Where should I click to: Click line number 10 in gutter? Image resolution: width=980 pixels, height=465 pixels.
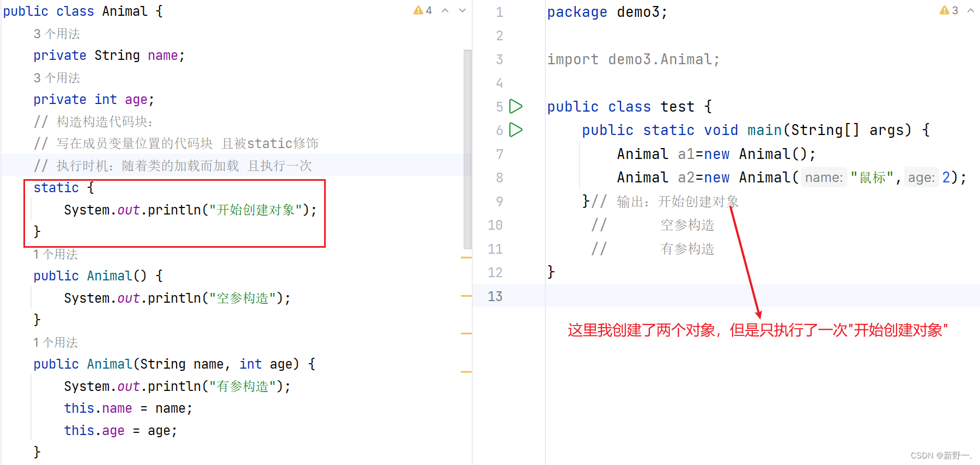(x=495, y=225)
